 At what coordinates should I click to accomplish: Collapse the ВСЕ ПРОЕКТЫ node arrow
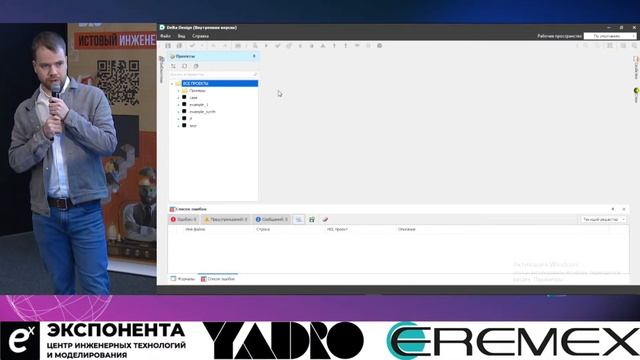coord(172,83)
